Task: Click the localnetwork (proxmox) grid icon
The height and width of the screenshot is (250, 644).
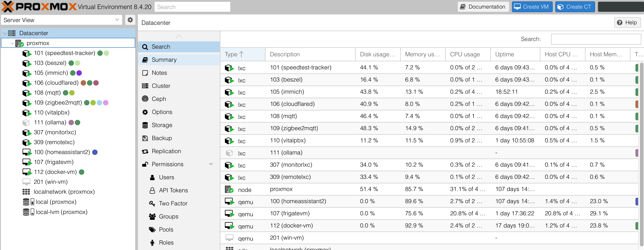Action: point(26,192)
